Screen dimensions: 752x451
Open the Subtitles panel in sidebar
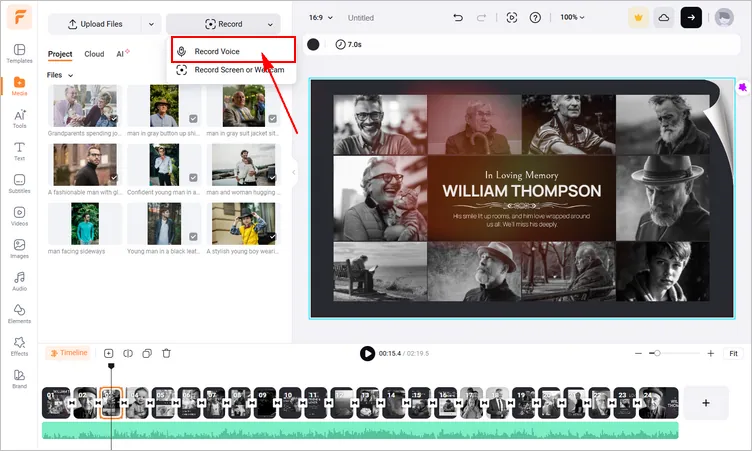pos(19,184)
